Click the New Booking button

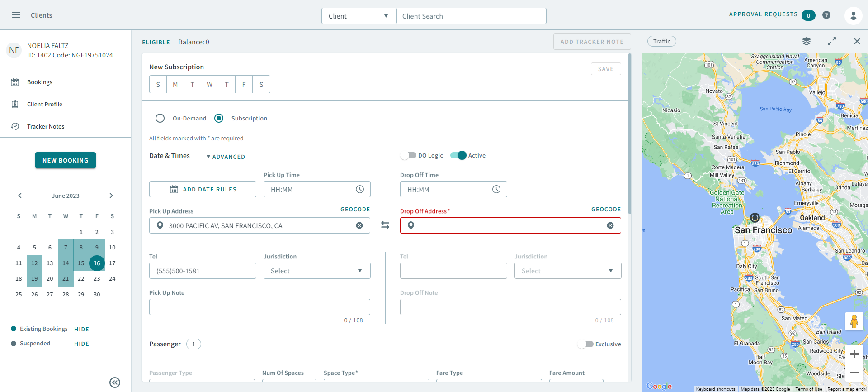66,160
